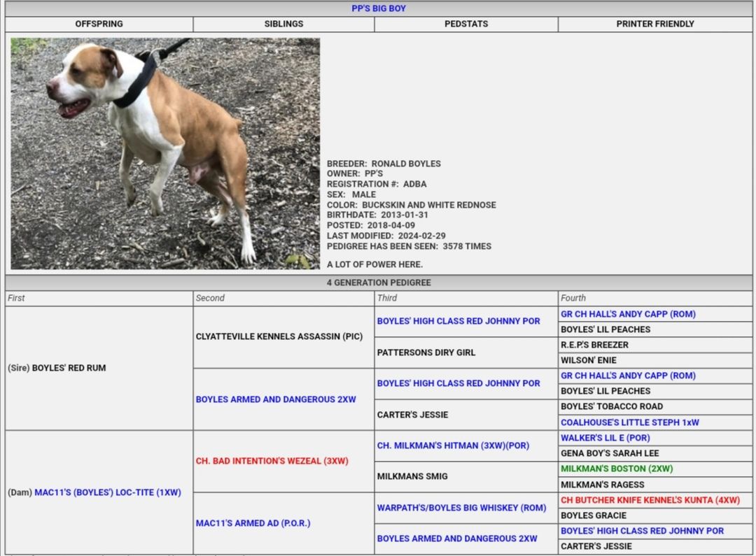This screenshot has height=556, width=756.
Task: Open CH. BAD INTENTION'S WEZEAL (3XW) link
Action: 272,461
